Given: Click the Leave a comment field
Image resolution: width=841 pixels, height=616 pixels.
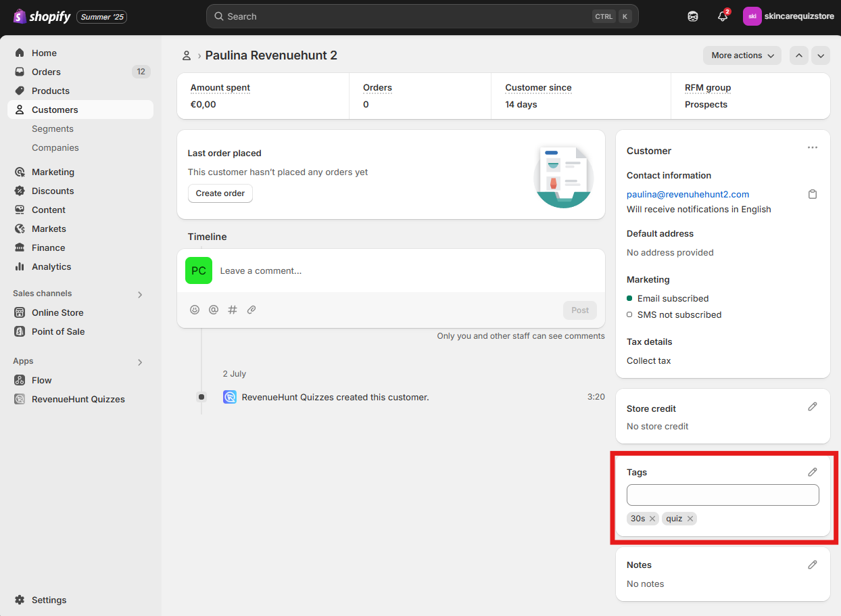Looking at the screenshot, I should [x=408, y=270].
